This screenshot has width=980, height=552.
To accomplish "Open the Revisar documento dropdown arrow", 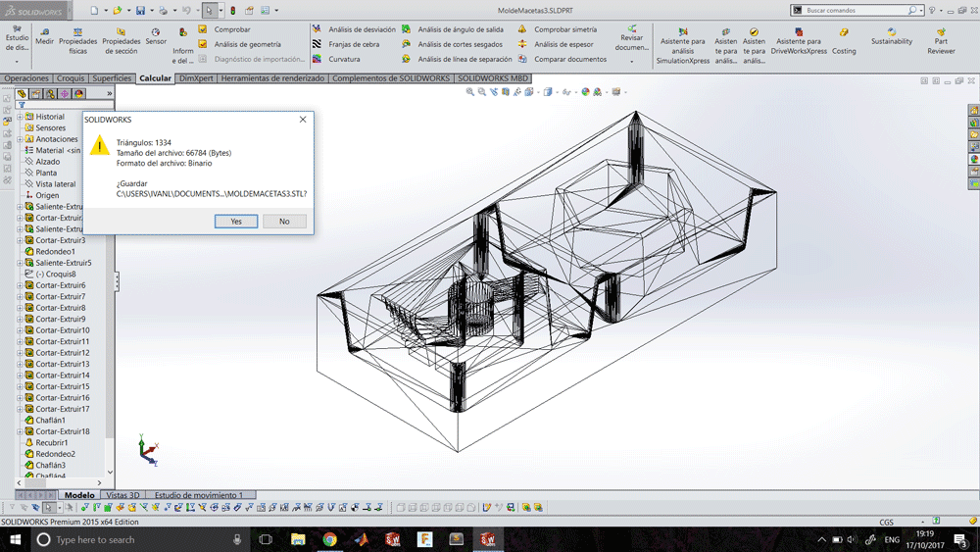I will click(x=632, y=61).
